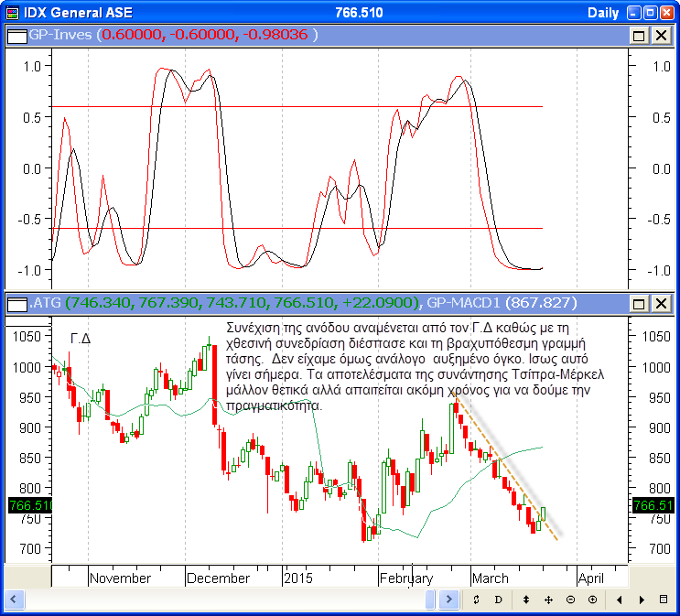Click the IDX General ASE window icon

pyautogui.click(x=13, y=13)
